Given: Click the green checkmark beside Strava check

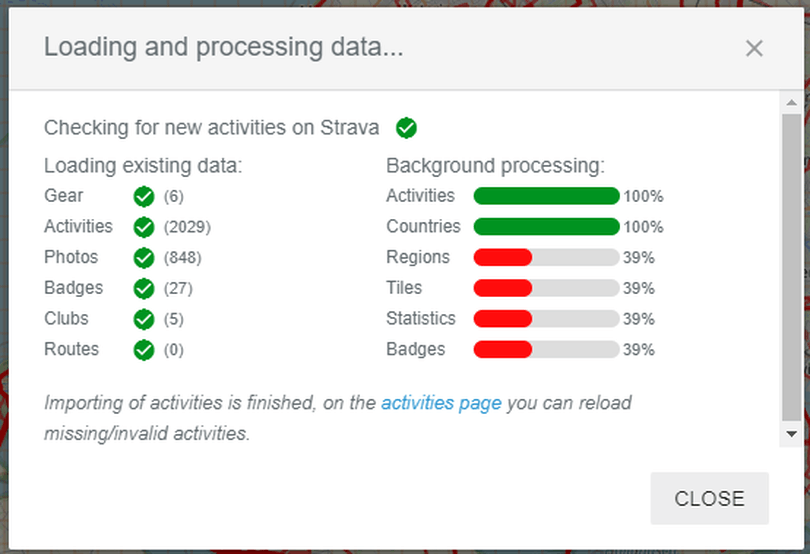Looking at the screenshot, I should coord(406,128).
